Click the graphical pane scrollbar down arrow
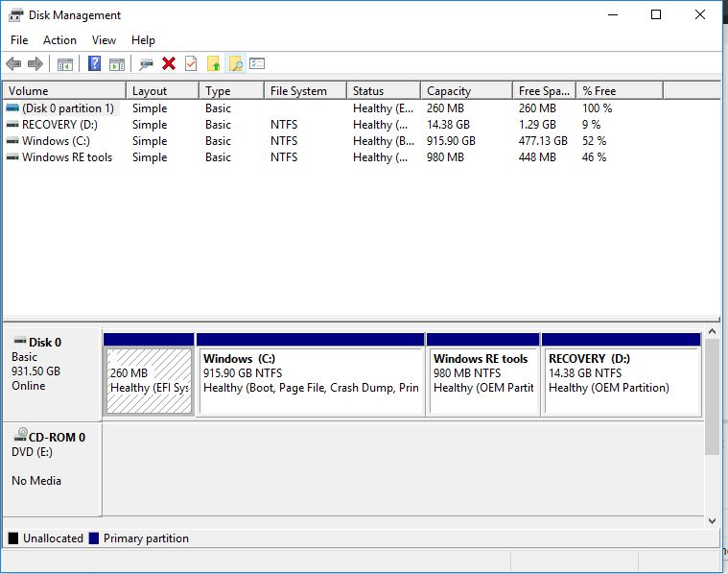 pos(712,521)
